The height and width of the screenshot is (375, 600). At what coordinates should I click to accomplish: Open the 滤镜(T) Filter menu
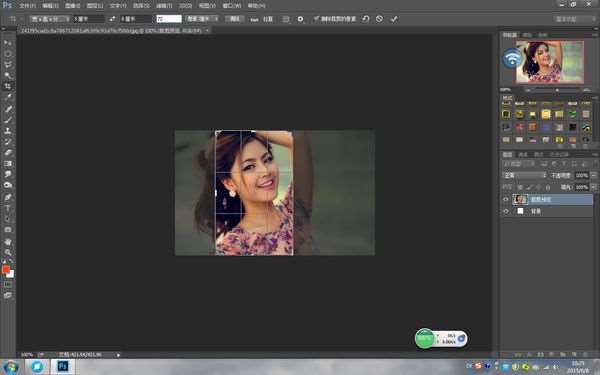[164, 6]
